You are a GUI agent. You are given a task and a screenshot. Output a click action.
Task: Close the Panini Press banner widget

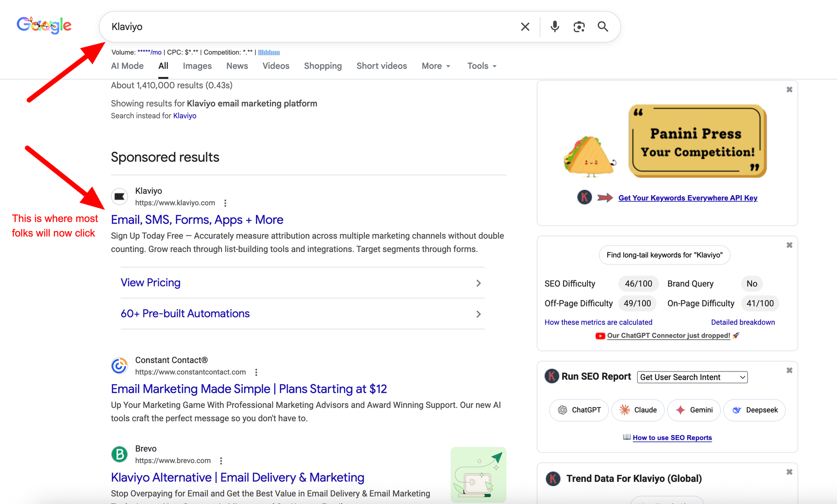(789, 89)
